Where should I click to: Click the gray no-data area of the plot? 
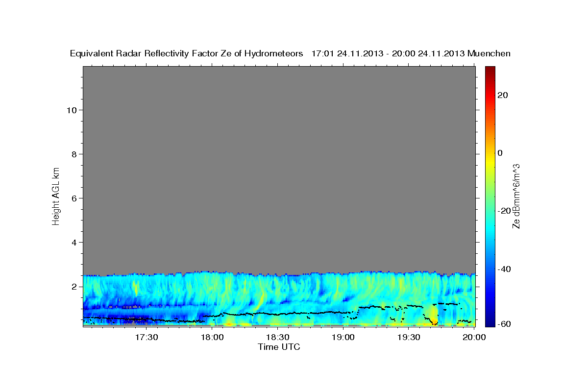coord(279,169)
